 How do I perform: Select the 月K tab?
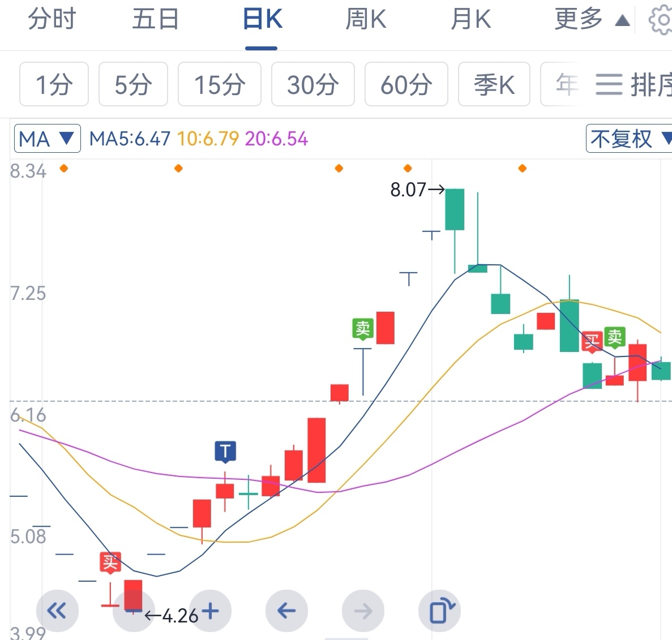pos(470,20)
